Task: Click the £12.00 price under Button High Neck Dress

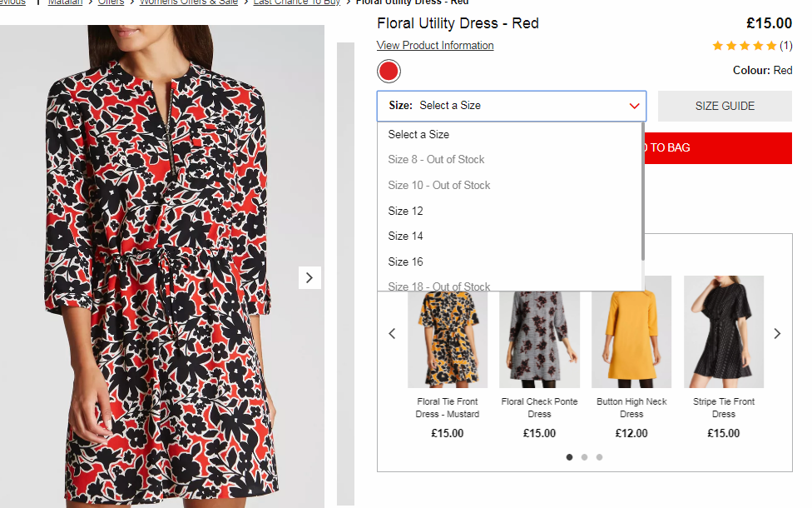Action: click(631, 433)
